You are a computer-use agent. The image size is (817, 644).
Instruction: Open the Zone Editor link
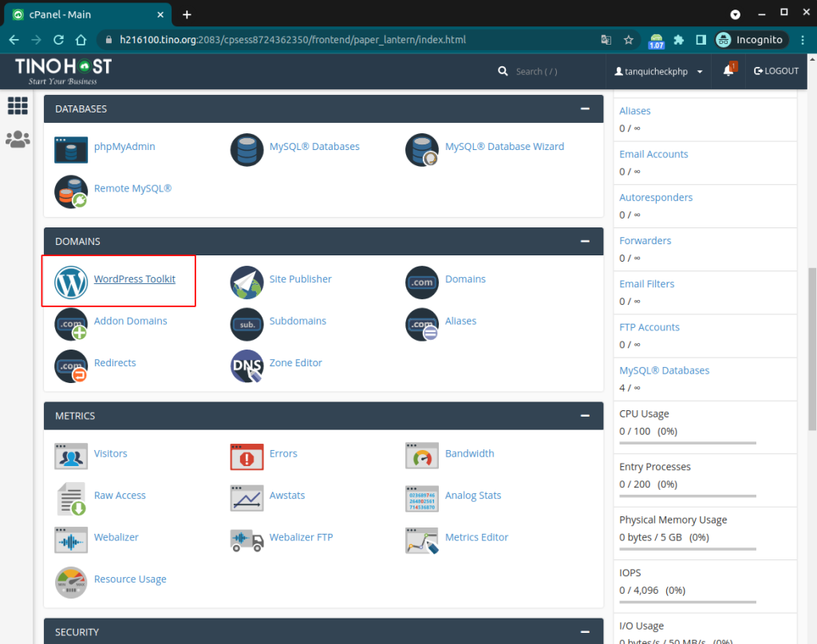pos(295,362)
